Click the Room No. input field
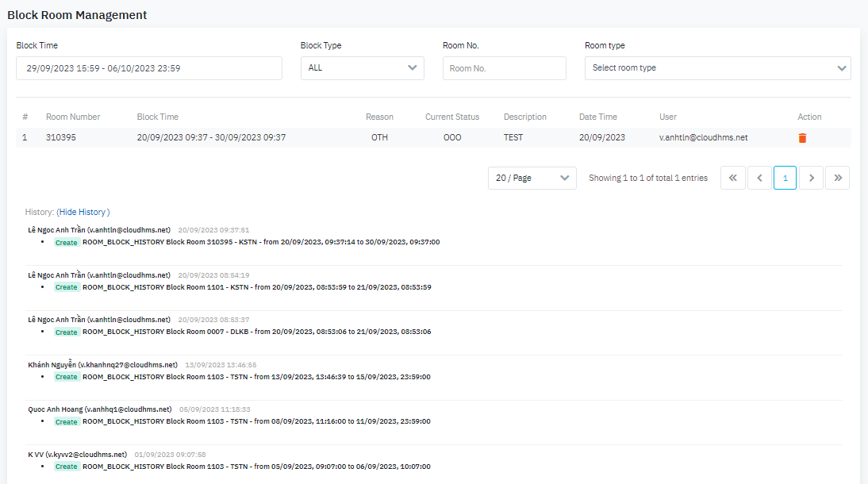The image size is (868, 484). tap(504, 68)
